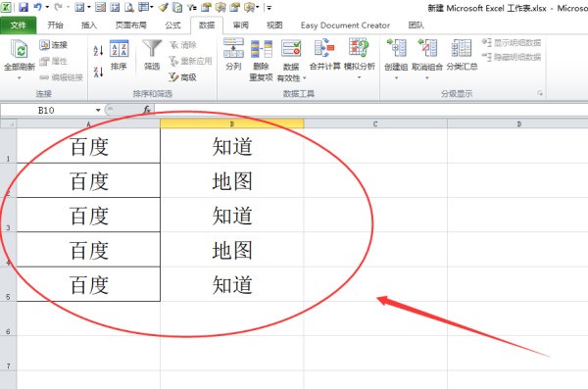Switch to the 开始 Home tab

[x=56, y=25]
